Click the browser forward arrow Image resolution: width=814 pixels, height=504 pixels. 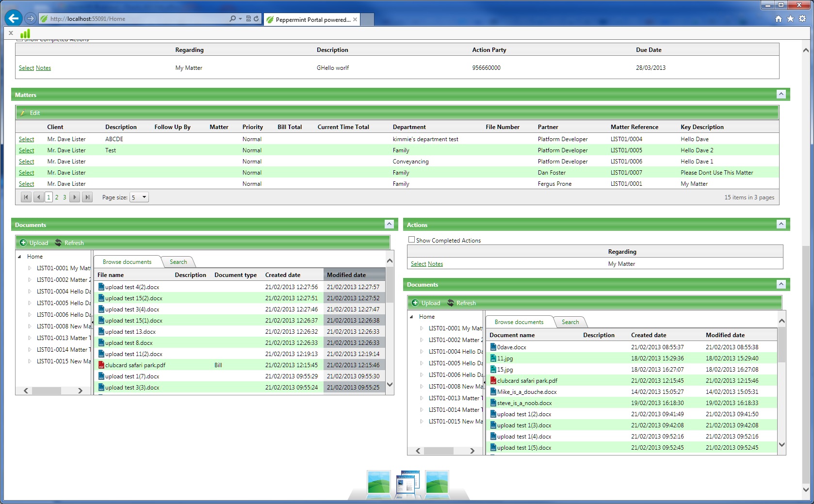[31, 18]
